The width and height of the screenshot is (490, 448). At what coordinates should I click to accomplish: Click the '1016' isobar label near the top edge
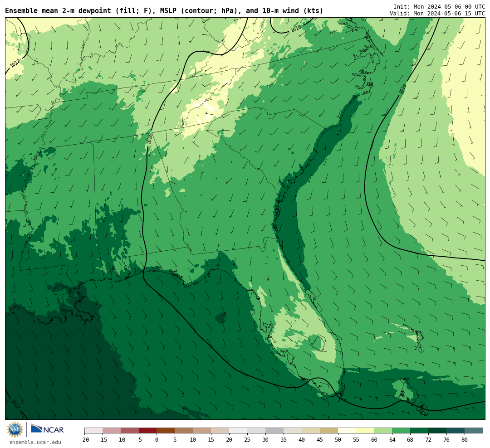click(x=296, y=29)
